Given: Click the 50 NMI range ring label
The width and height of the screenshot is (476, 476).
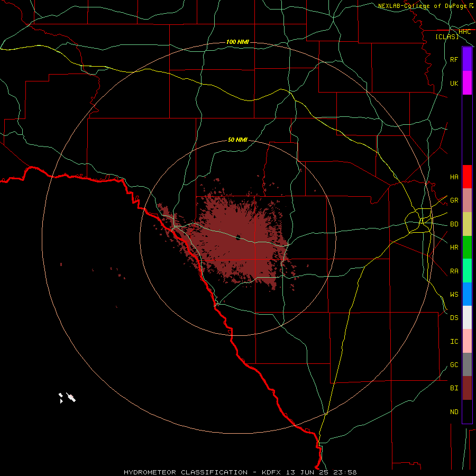Looking at the screenshot, I should 237,140.
